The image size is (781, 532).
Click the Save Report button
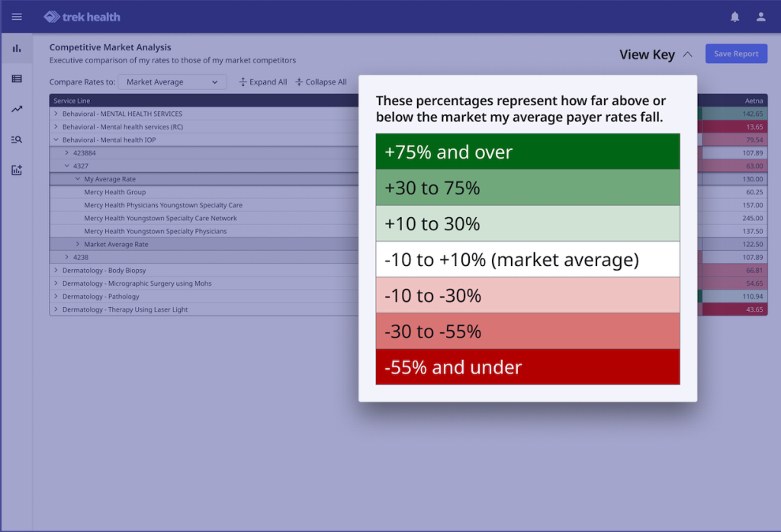point(736,54)
